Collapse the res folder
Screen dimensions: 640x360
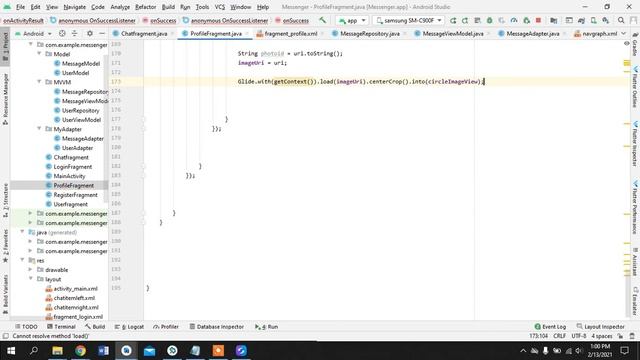pos(22,260)
